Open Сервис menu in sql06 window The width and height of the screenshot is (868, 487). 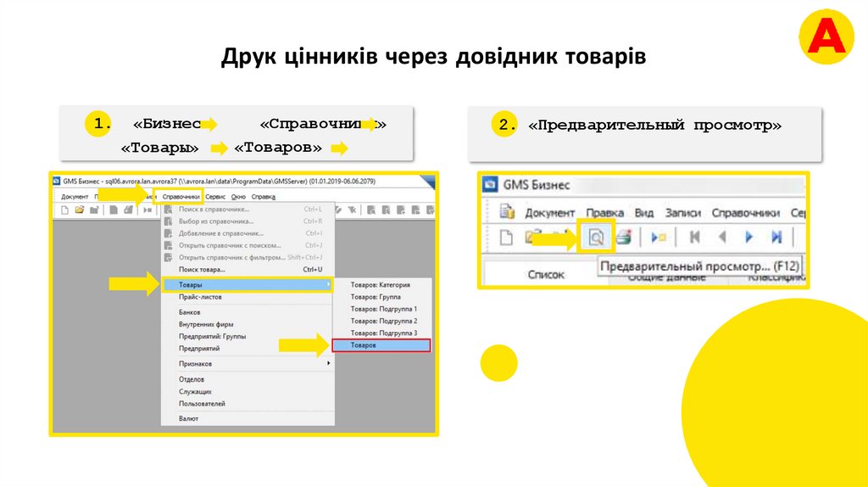pyautogui.click(x=215, y=197)
